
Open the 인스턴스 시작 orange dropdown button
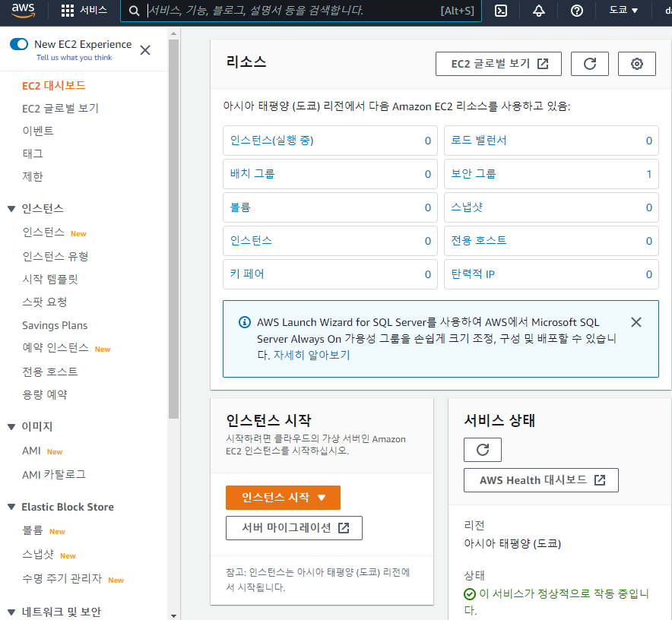tap(283, 498)
